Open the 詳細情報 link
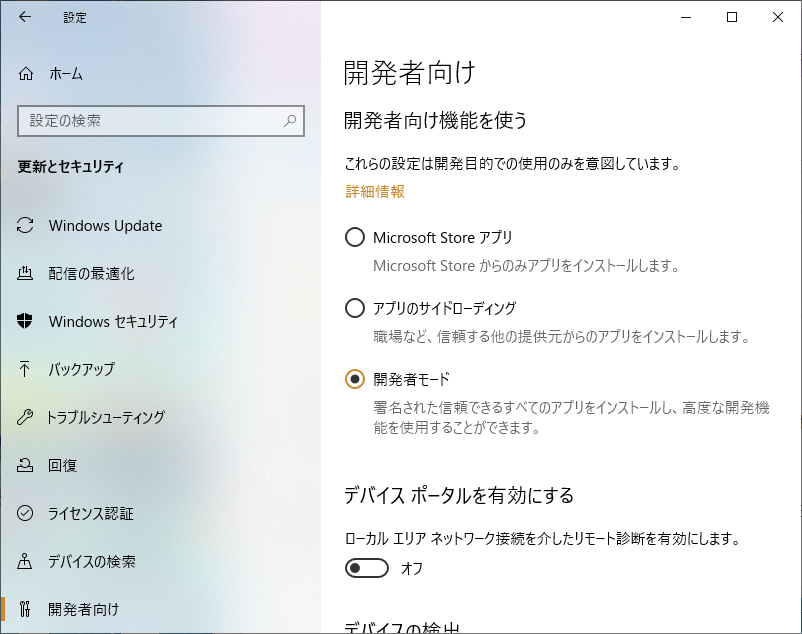 point(375,192)
